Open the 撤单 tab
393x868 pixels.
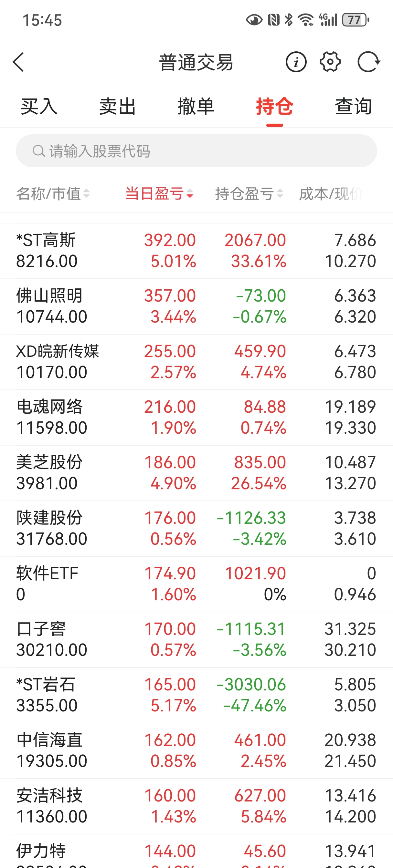point(196,107)
